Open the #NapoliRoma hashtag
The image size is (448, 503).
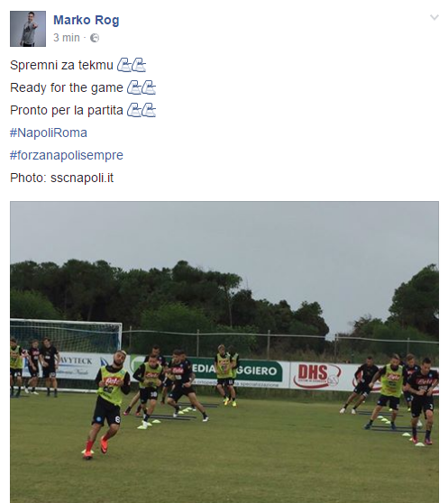(49, 133)
